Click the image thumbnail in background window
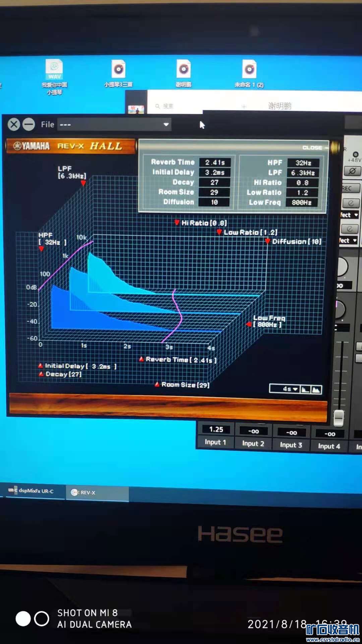 (136, 109)
